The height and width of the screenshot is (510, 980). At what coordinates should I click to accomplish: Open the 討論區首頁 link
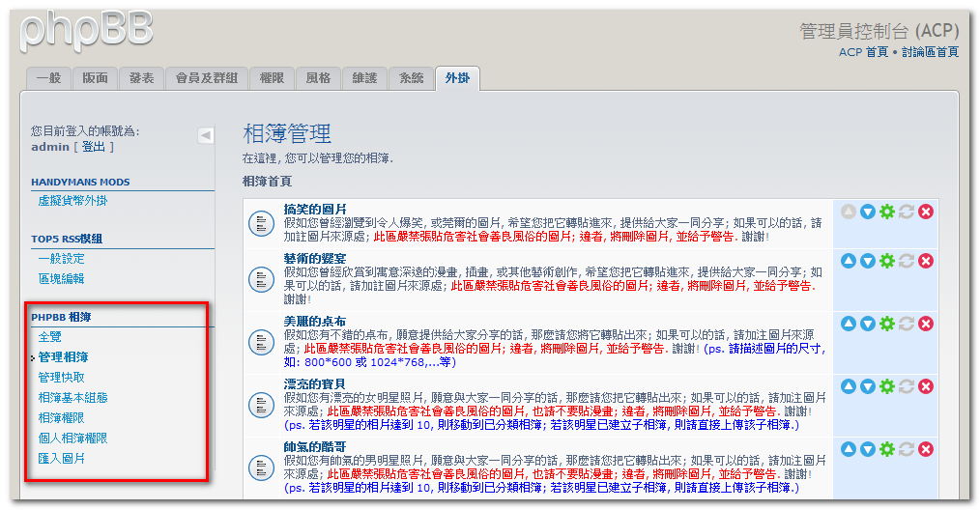click(x=930, y=52)
